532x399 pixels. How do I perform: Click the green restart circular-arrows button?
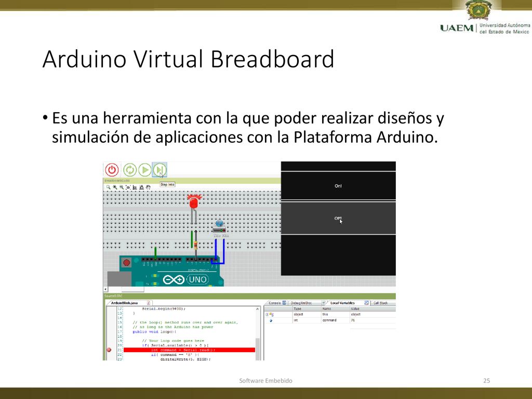129,170
